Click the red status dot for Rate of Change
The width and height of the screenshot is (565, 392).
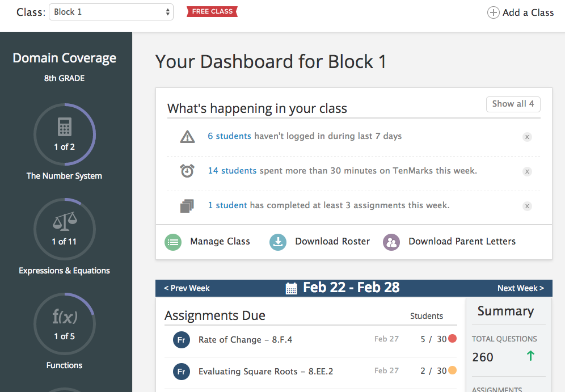pos(452,339)
